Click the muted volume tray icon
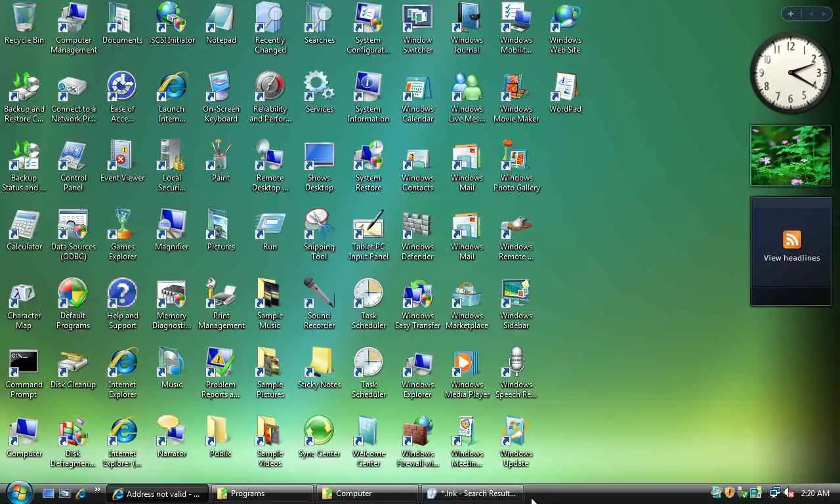Viewport: 840px width, 504px height. click(789, 493)
